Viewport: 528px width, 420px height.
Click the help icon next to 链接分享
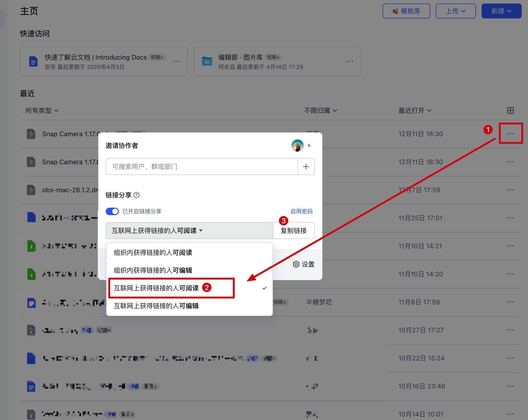click(137, 195)
